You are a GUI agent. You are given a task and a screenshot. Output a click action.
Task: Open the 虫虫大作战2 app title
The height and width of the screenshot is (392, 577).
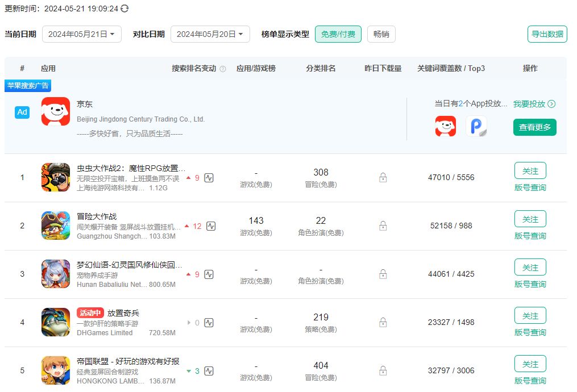tap(131, 168)
